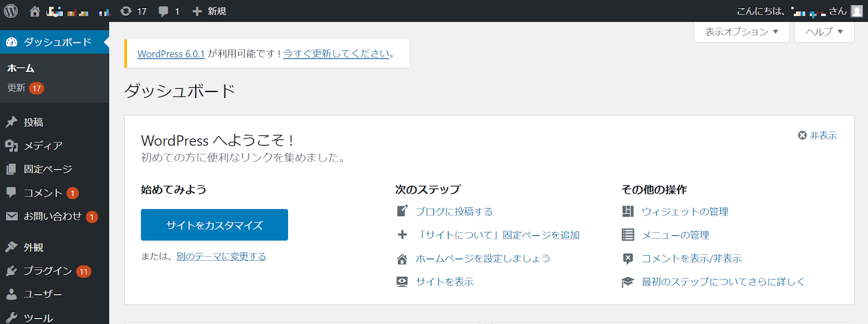The height and width of the screenshot is (324, 868).
Task: Click the 固定ページ pages icon
Action: [x=11, y=169]
